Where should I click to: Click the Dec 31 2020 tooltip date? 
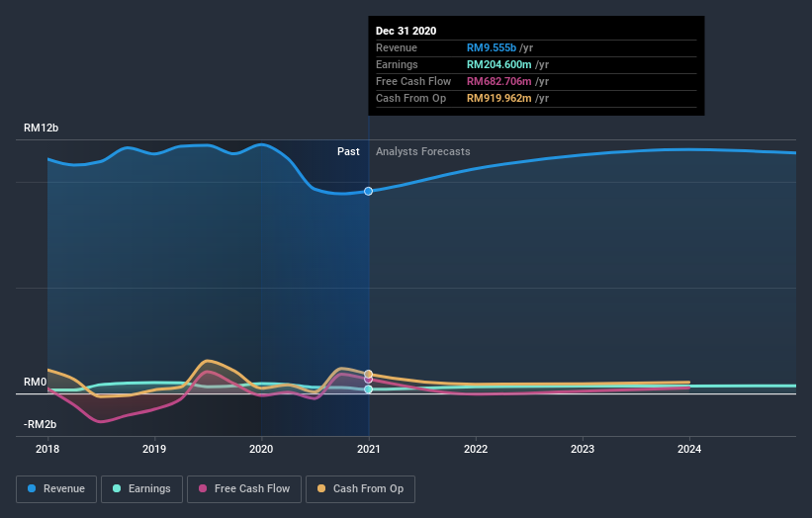pos(406,31)
